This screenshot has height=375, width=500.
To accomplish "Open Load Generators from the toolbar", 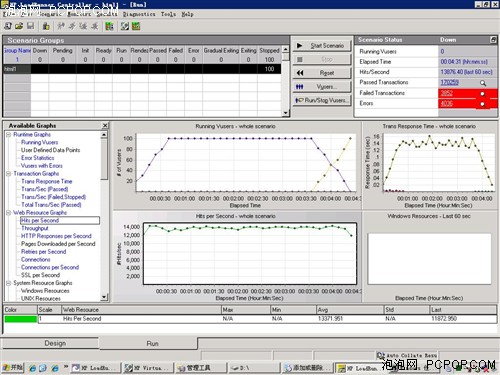I will click(x=46, y=26).
